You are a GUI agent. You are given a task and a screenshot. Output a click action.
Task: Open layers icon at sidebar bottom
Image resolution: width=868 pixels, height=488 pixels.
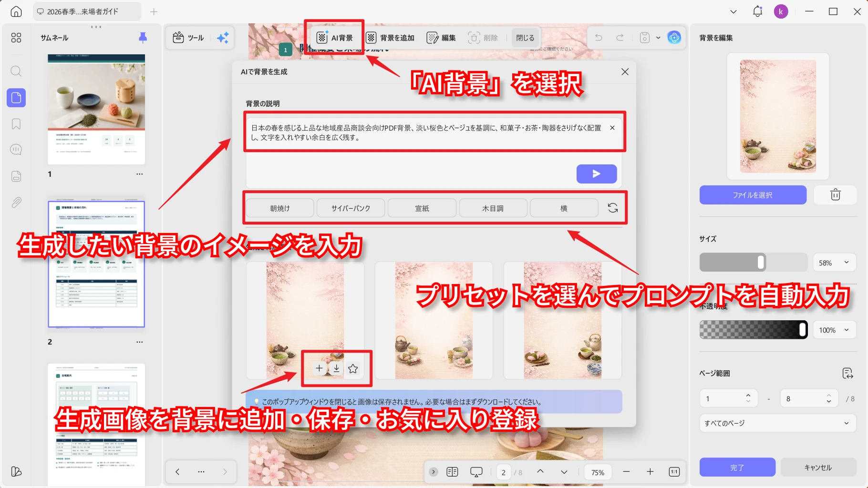coord(16,471)
